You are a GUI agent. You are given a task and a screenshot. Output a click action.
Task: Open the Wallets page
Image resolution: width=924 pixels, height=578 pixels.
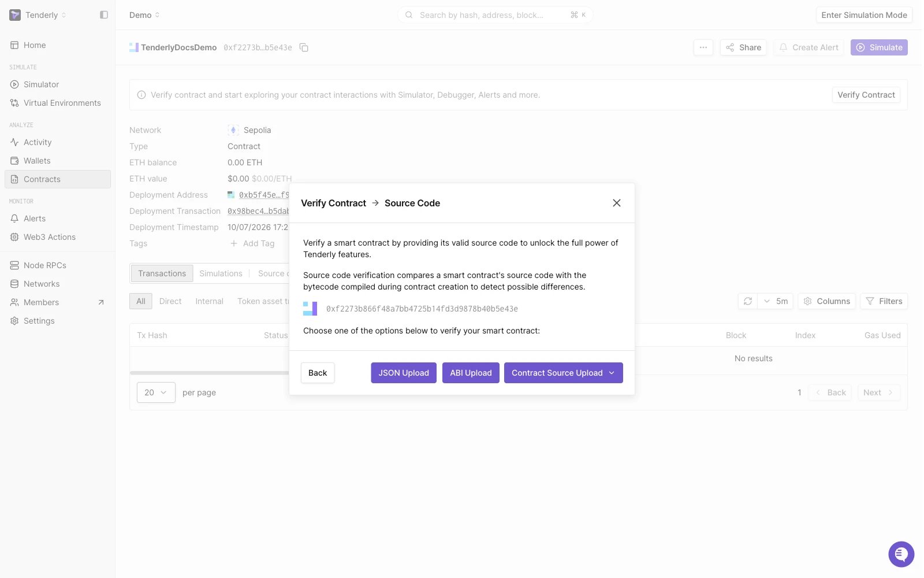58,161
